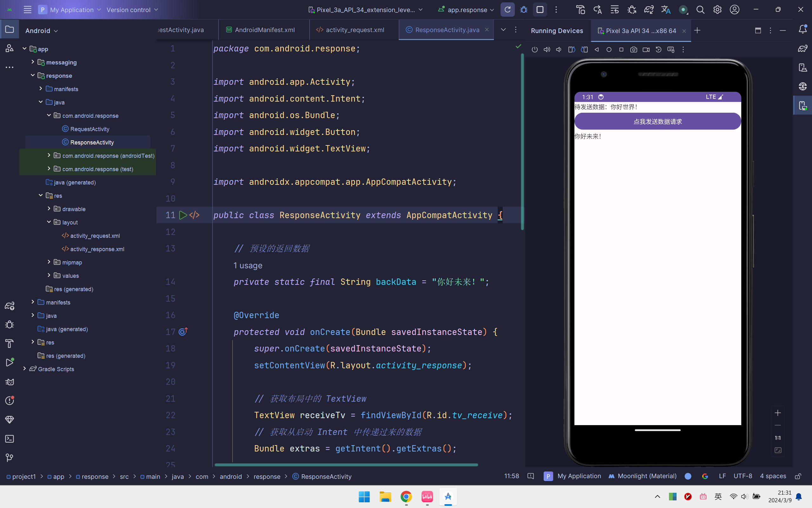This screenshot has height=508, width=812.
Task: Expand Gradle Scripts node
Action: point(24,369)
